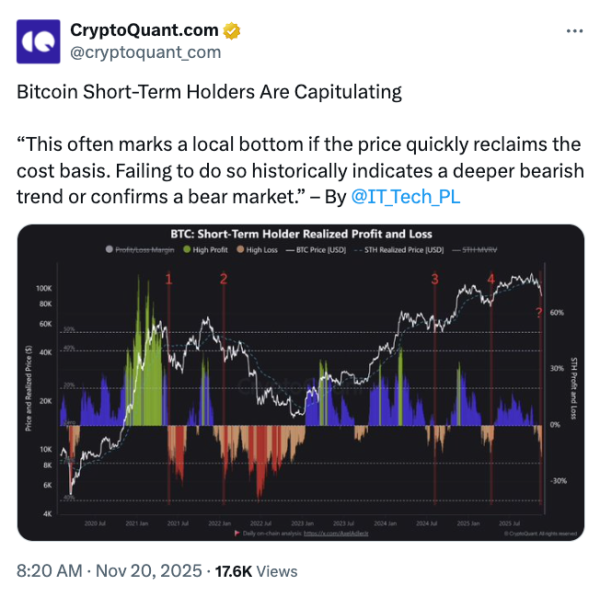Screen dimensions: 600x597
Task: Click the red question mark on chart
Action: click(x=540, y=312)
